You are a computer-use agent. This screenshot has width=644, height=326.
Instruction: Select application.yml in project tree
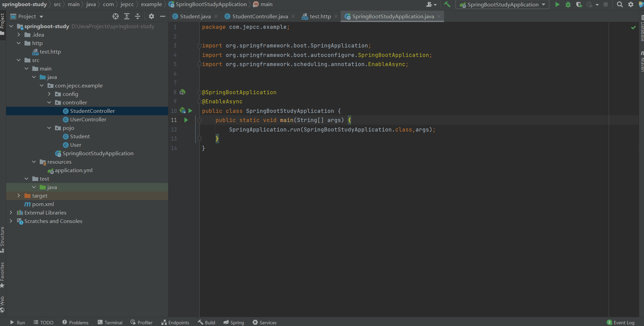pos(74,170)
